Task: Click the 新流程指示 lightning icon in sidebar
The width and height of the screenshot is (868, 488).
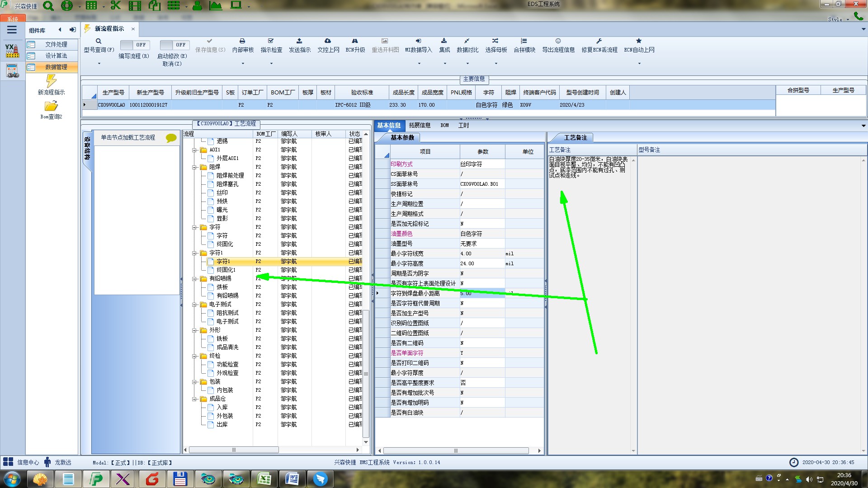Action: (x=51, y=81)
